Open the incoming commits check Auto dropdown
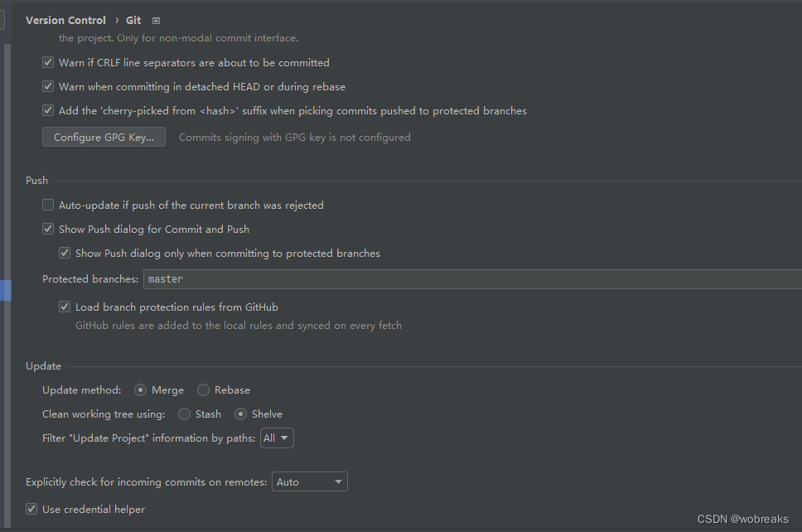Screen dimensions: 802x532 (x=310, y=481)
